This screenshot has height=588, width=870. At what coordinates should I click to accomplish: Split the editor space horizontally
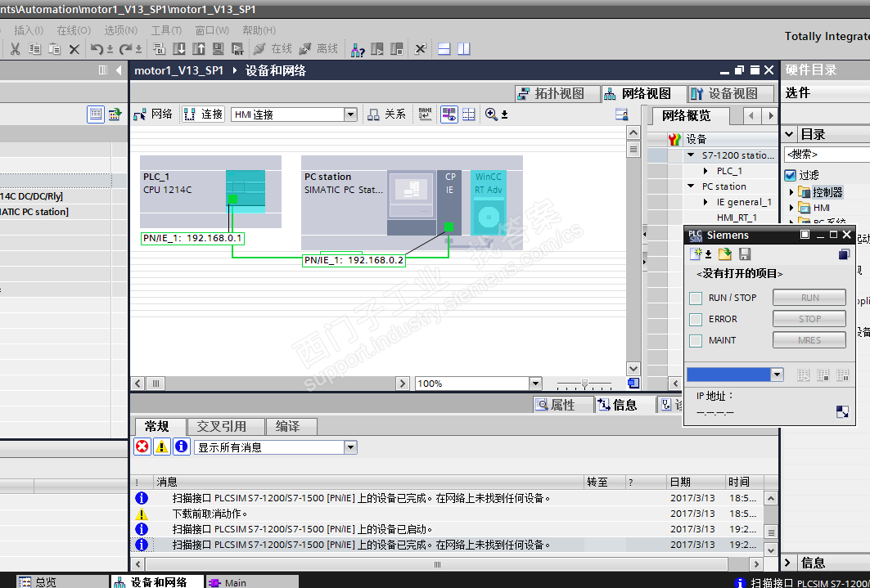point(444,49)
